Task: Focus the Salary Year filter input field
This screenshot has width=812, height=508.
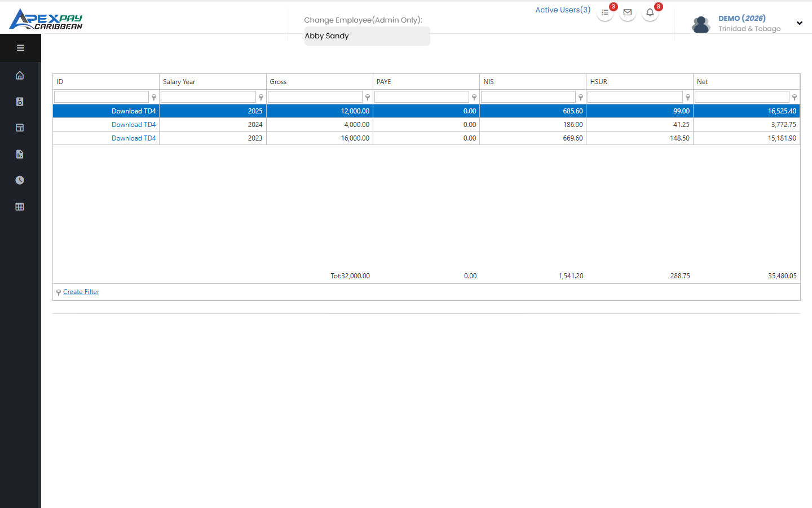Action: 208,97
